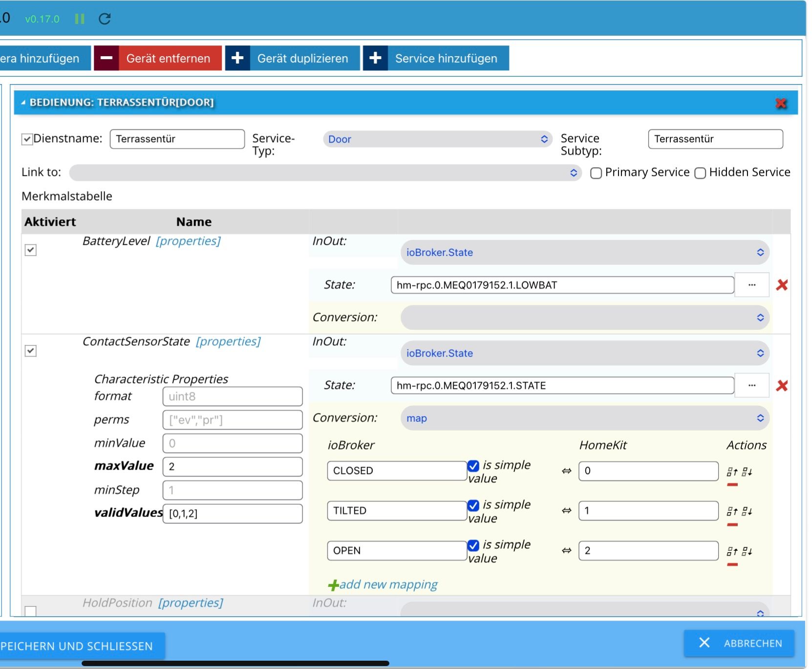Click ioBroker value field CLOSED
Image resolution: width=812 pixels, height=669 pixels.
(397, 471)
